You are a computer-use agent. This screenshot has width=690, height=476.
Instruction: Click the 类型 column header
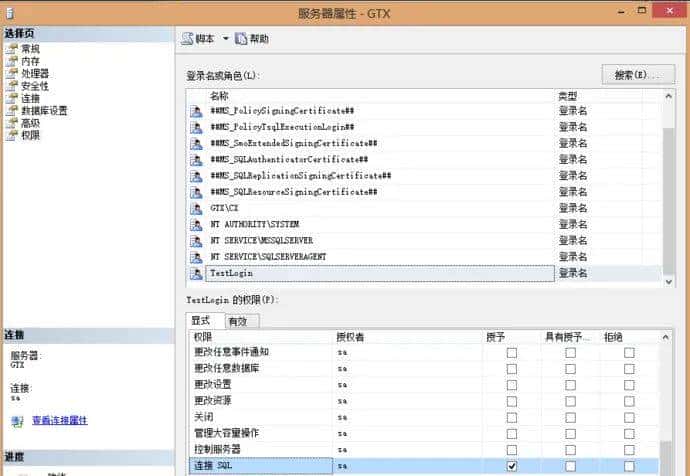click(x=567, y=96)
